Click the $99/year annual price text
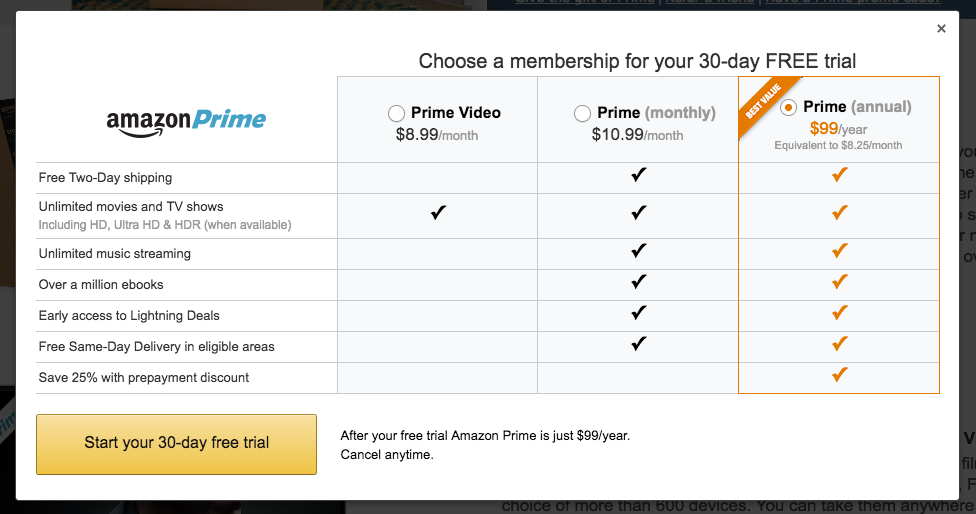 838,128
